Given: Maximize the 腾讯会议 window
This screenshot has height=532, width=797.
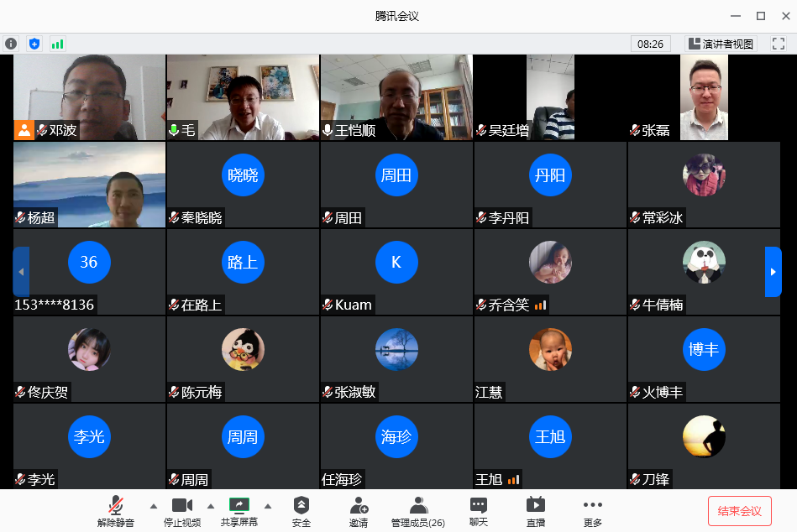Looking at the screenshot, I should pyautogui.click(x=761, y=16).
